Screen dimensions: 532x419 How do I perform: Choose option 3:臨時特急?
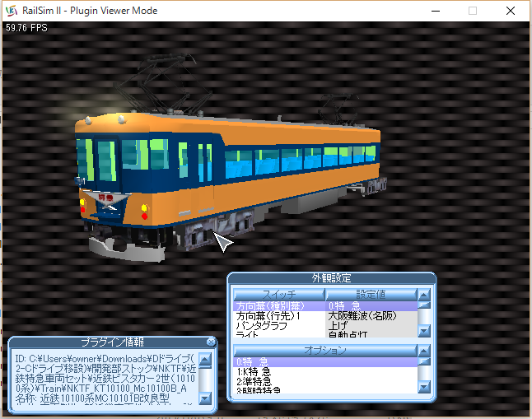[325, 390]
